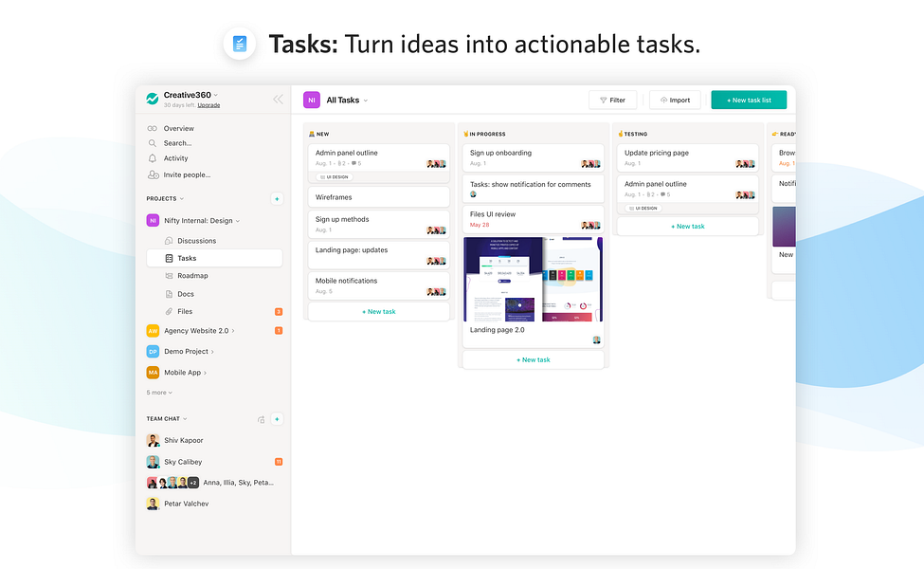Select Tasks in the sidebar
The height and width of the screenshot is (569, 924).
pos(214,258)
